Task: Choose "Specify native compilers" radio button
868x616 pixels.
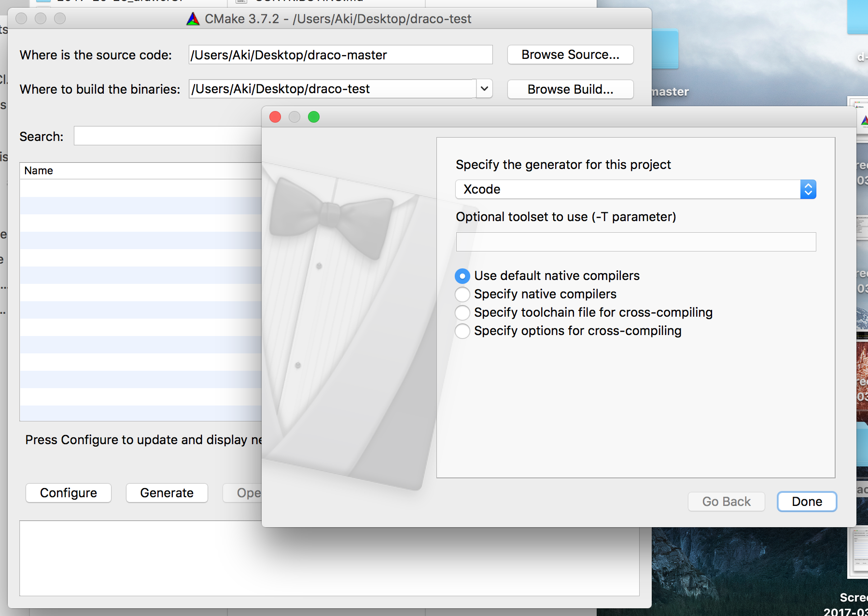Action: [462, 294]
